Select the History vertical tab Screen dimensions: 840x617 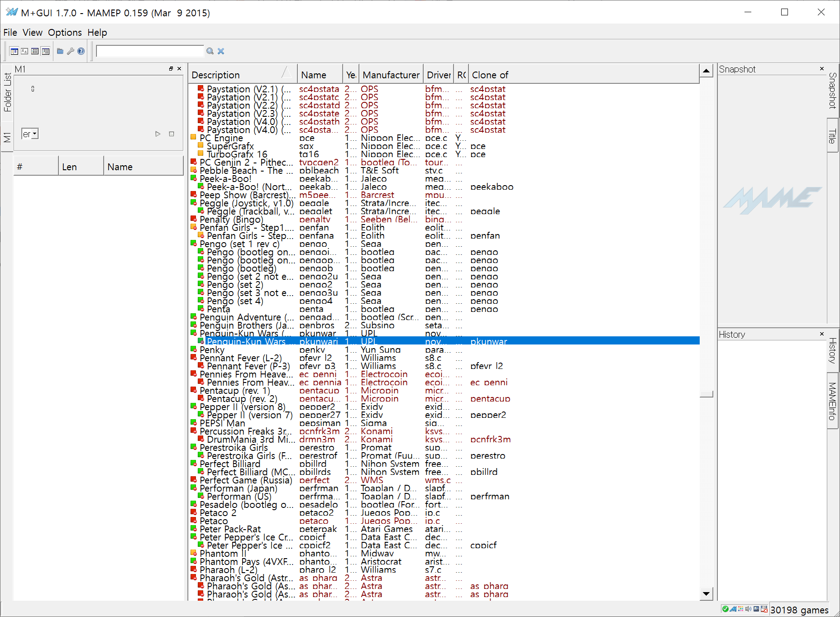tap(832, 350)
